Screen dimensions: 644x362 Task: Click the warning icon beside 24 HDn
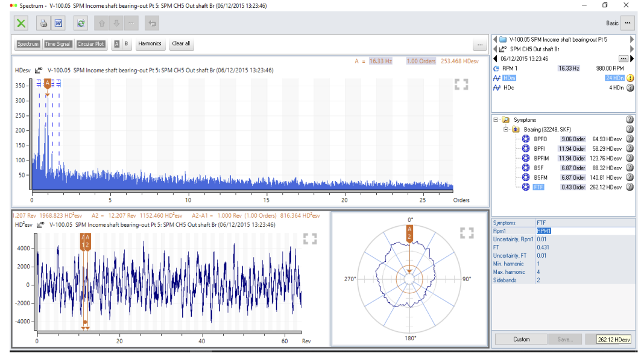[x=630, y=78]
